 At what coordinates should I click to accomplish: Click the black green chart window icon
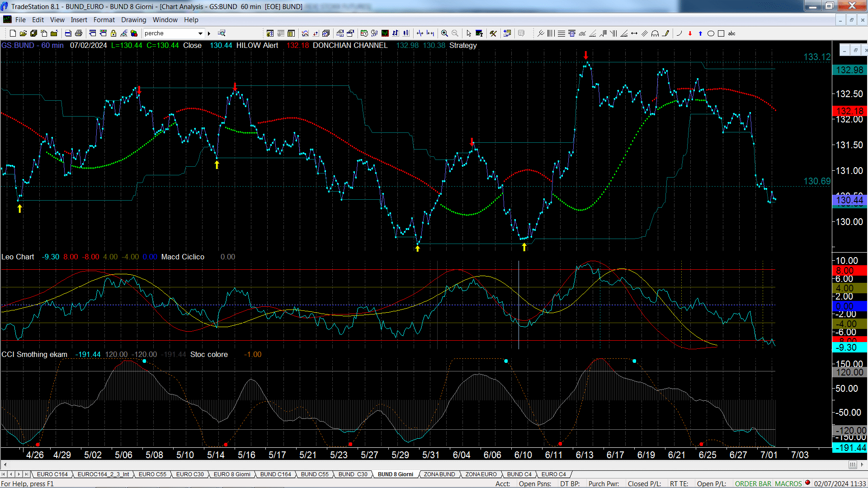click(x=385, y=33)
